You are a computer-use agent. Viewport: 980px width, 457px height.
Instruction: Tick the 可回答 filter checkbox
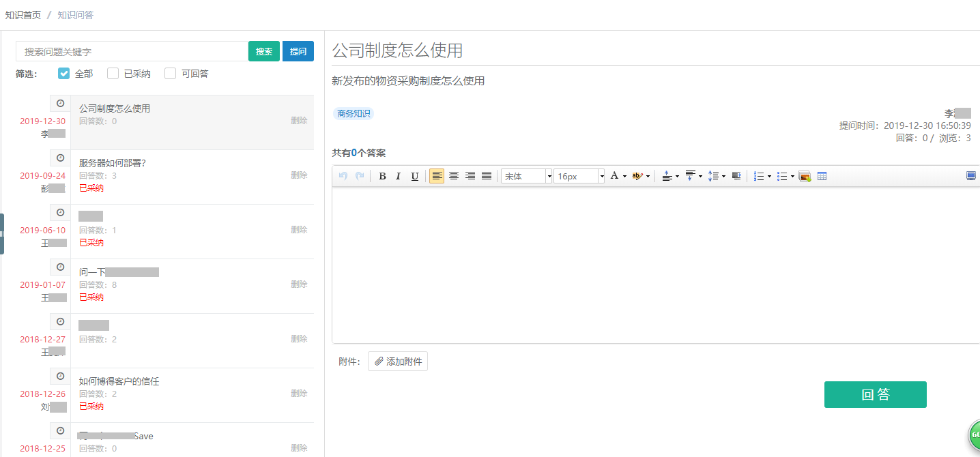coord(171,74)
